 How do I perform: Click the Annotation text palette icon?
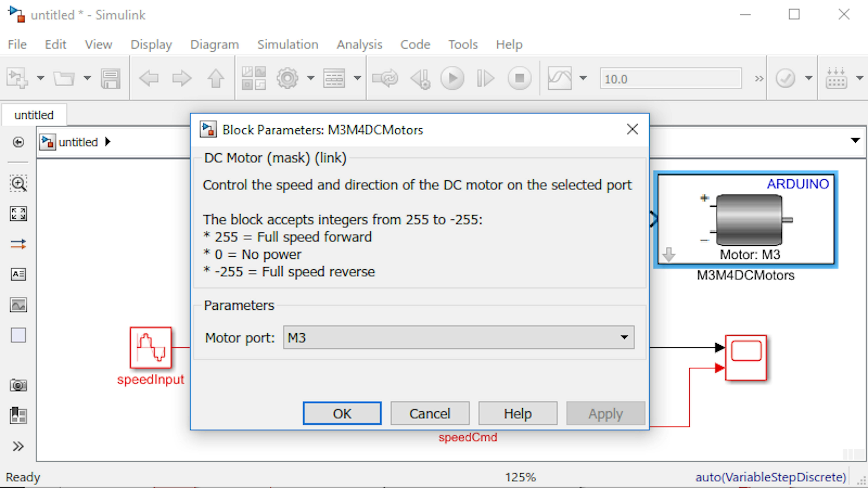click(x=18, y=274)
